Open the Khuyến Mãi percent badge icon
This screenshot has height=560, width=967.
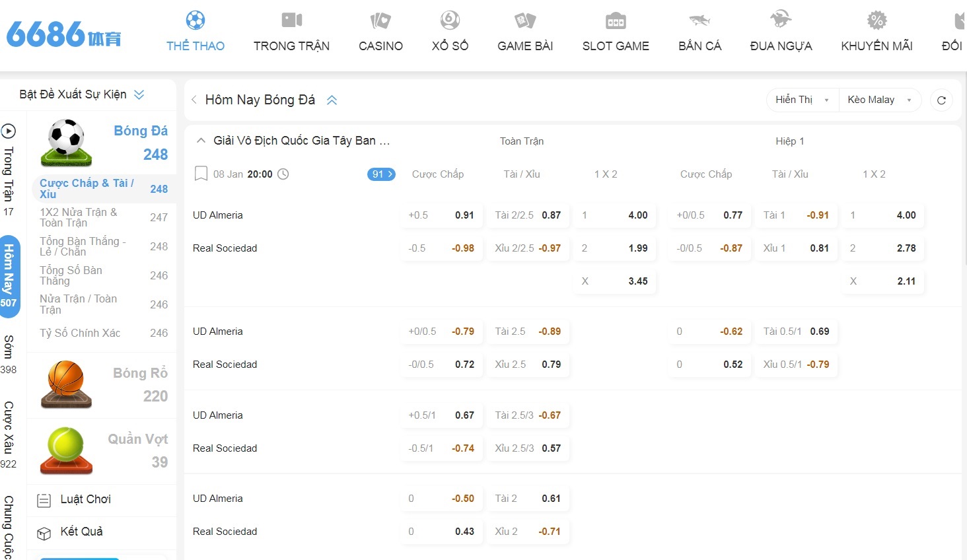coord(877,20)
